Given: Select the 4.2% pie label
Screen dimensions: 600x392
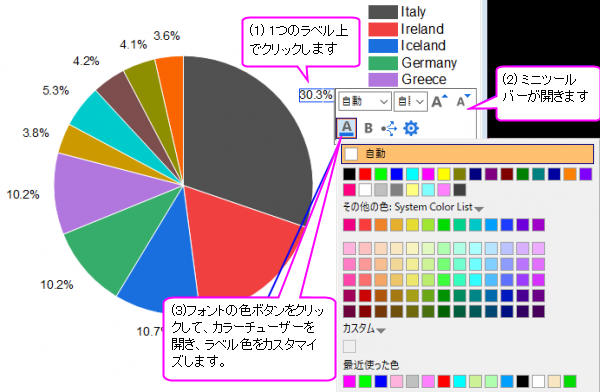Looking at the screenshot, I should [86, 61].
